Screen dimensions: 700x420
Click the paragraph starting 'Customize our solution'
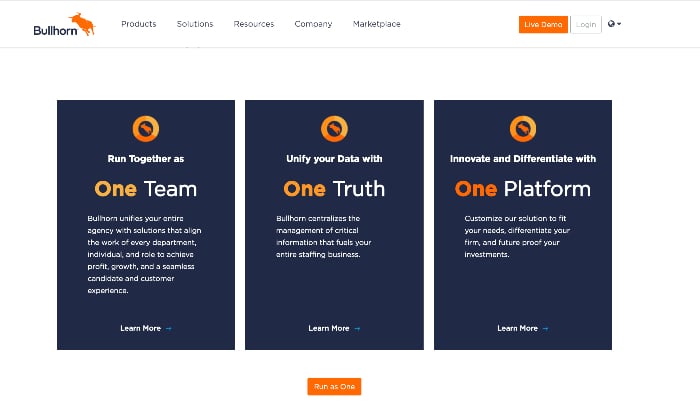click(x=517, y=237)
